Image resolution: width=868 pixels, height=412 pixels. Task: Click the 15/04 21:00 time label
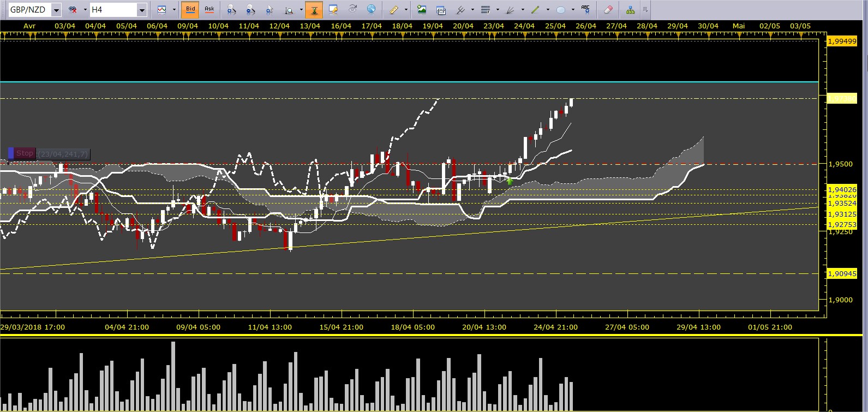341,327
